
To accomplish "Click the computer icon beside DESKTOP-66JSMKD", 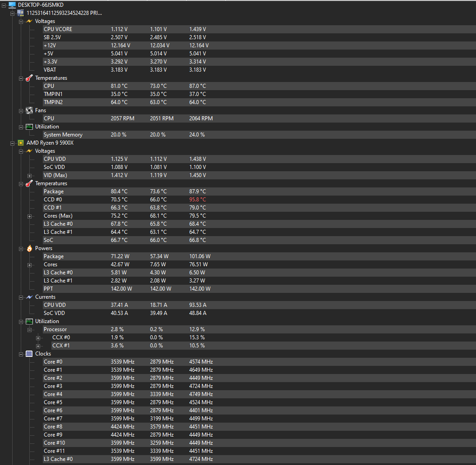I will (x=12, y=5).
